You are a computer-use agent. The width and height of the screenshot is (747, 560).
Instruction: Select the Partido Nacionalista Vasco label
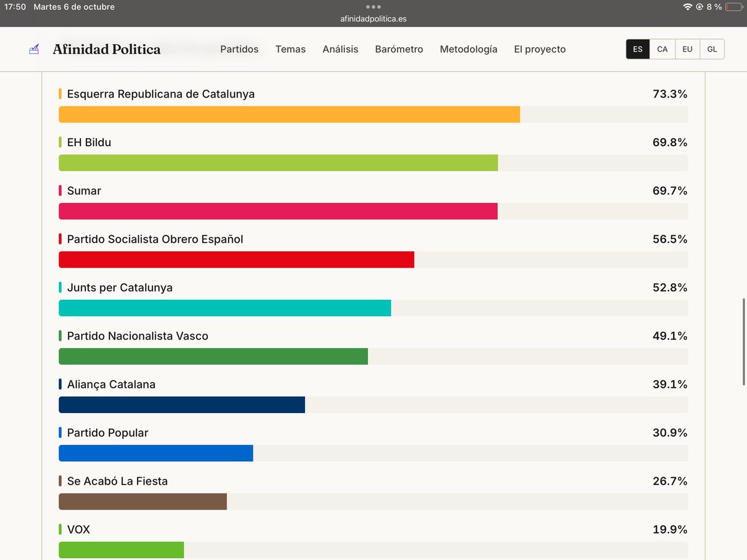pos(138,336)
